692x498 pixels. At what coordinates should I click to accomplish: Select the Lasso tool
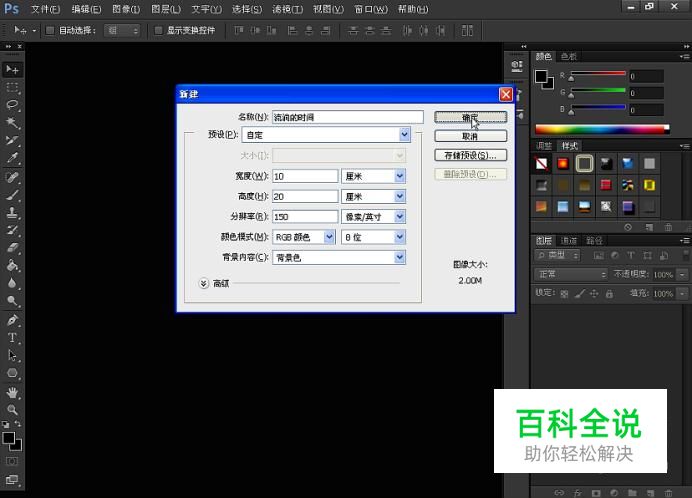pos(13,104)
